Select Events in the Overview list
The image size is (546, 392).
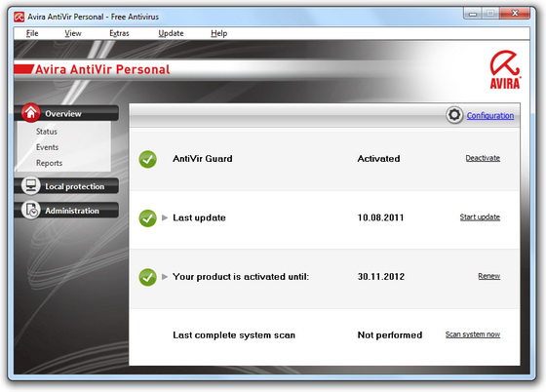(47, 147)
